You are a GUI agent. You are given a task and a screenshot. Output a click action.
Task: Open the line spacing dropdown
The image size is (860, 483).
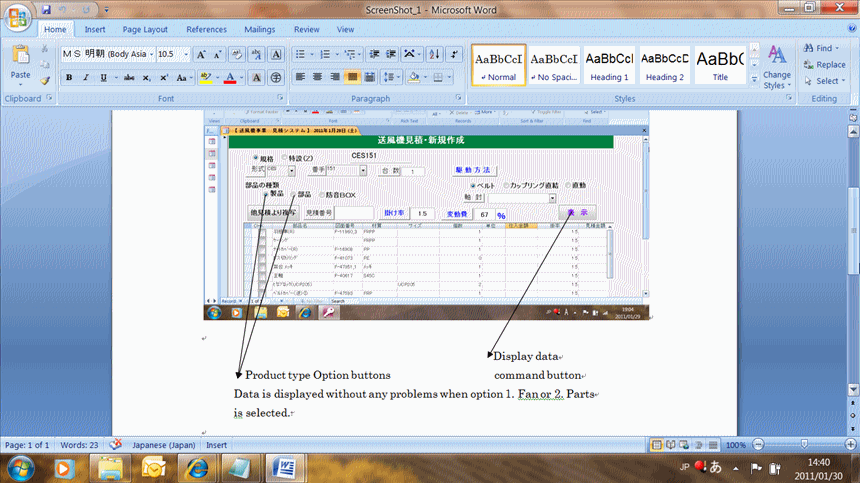pyautogui.click(x=398, y=77)
